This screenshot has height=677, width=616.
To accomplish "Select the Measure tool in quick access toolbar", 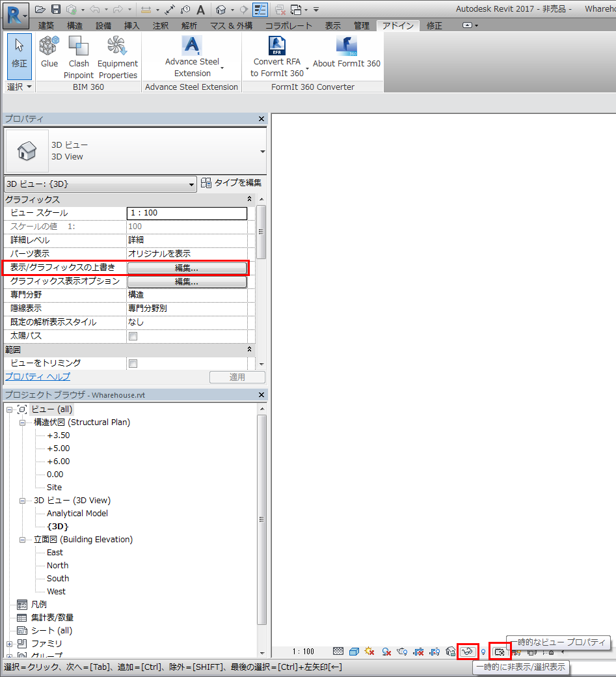I will pyautogui.click(x=146, y=9).
